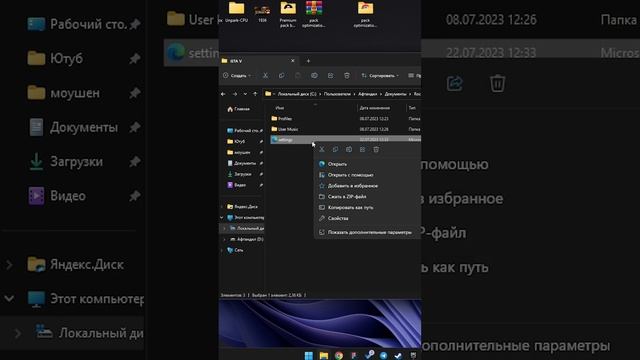This screenshot has width=640, height=360.
Task: Click the Share icon in the Explorer toolbar
Action: coord(330,76)
